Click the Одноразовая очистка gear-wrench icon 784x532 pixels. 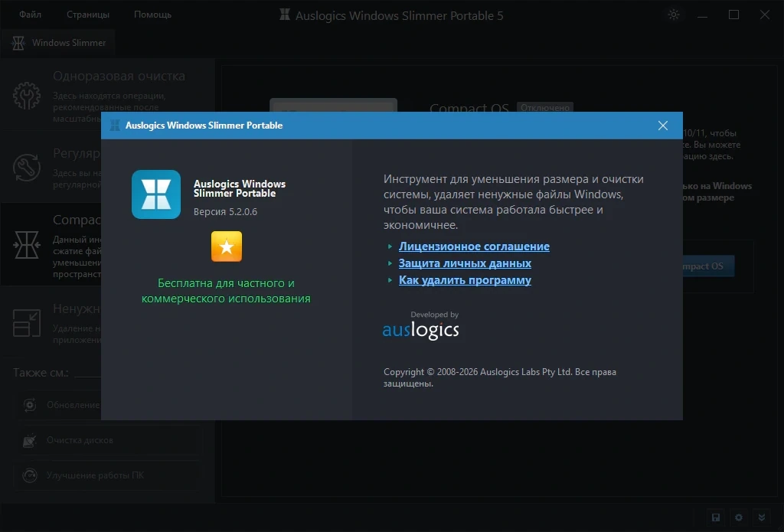pos(27,96)
